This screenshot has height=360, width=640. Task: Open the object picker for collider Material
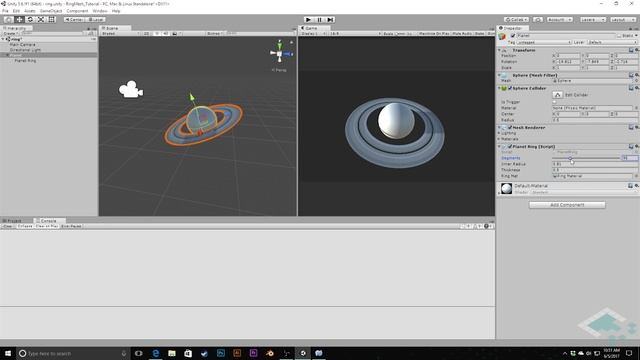click(x=636, y=108)
